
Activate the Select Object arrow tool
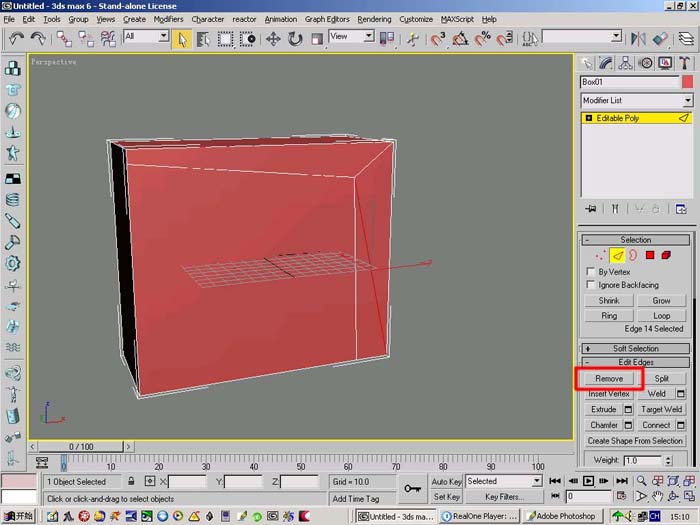(182, 39)
